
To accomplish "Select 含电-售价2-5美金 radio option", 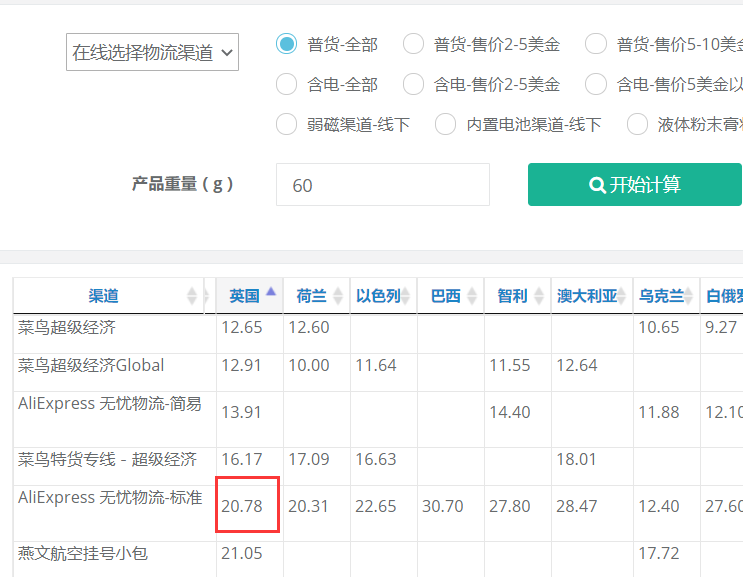I will [x=413, y=84].
